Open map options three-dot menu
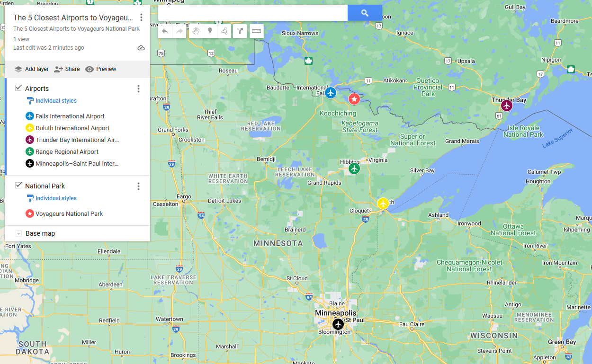This screenshot has width=592, height=364. click(141, 18)
